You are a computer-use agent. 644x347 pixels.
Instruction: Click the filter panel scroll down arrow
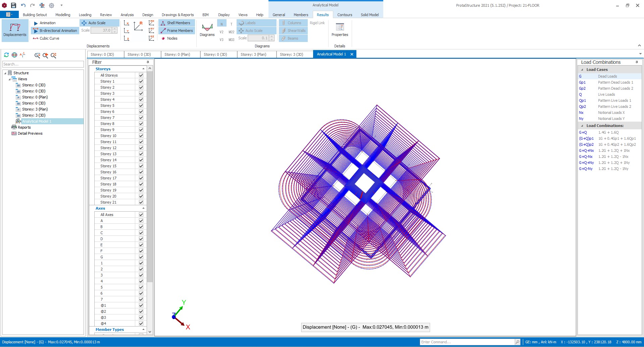pos(150,332)
